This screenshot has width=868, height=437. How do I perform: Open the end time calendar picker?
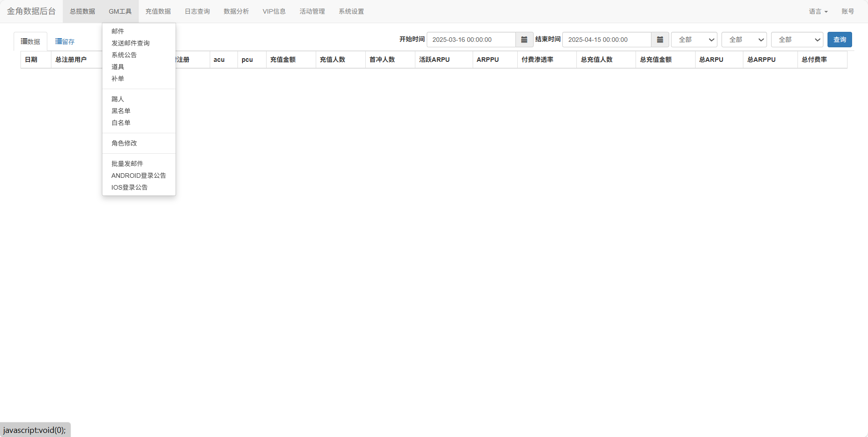coord(660,40)
